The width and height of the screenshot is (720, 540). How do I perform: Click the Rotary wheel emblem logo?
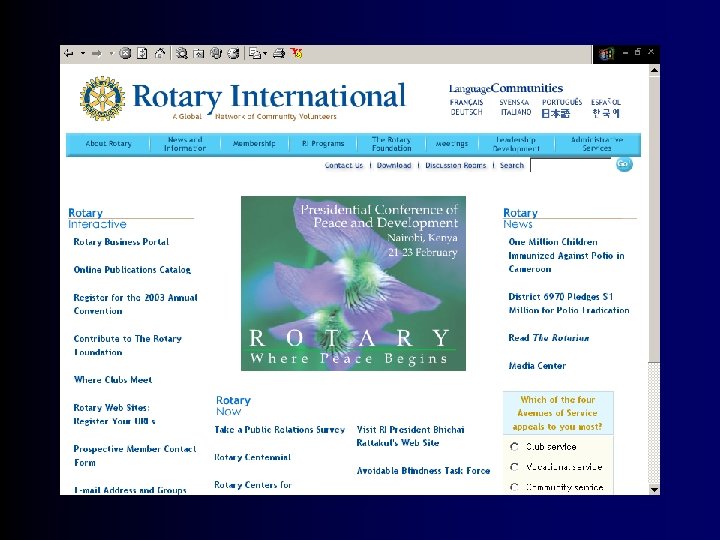coord(102,98)
